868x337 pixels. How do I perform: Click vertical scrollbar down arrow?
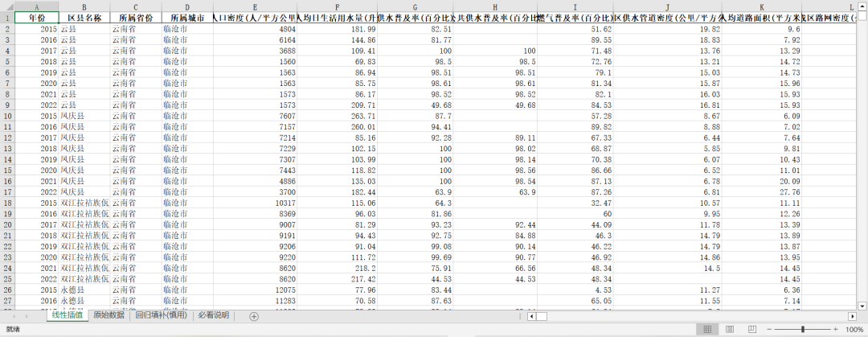862,306
